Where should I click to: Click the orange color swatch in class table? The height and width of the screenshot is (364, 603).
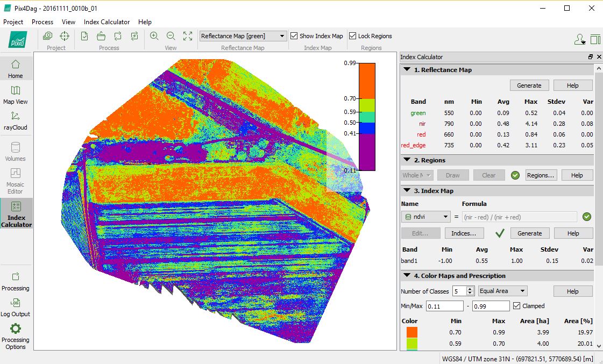pyautogui.click(x=412, y=332)
